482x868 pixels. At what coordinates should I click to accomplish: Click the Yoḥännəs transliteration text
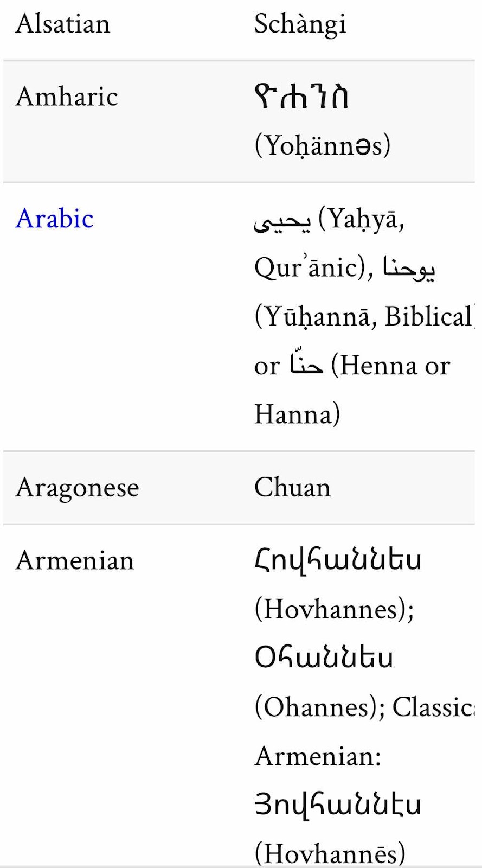tap(323, 145)
